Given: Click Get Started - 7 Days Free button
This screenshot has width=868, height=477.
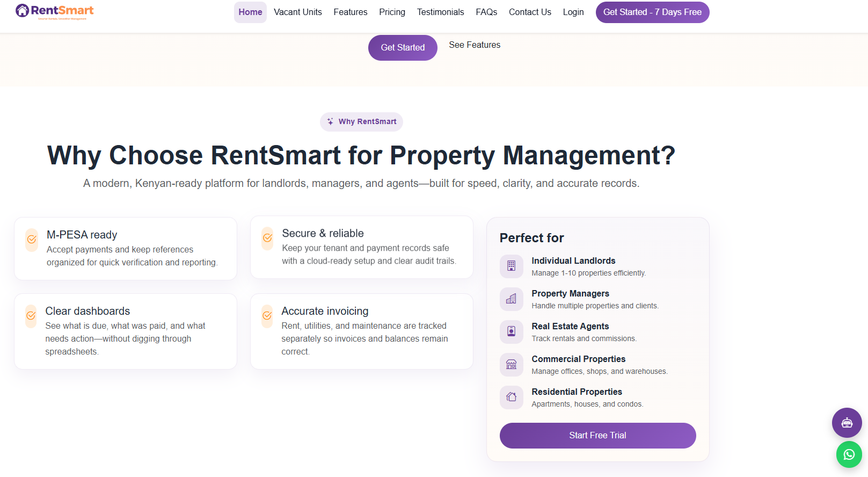Looking at the screenshot, I should (652, 12).
